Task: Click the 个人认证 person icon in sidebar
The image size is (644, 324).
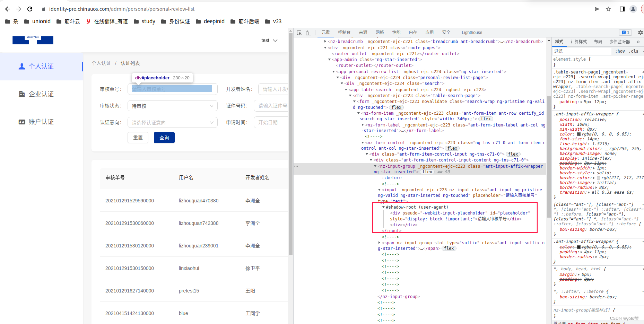Action: tap(21, 66)
